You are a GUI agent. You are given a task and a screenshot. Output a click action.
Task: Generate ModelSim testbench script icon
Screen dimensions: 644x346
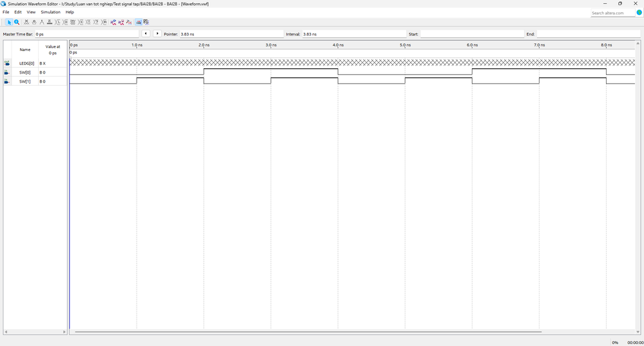[129, 22]
